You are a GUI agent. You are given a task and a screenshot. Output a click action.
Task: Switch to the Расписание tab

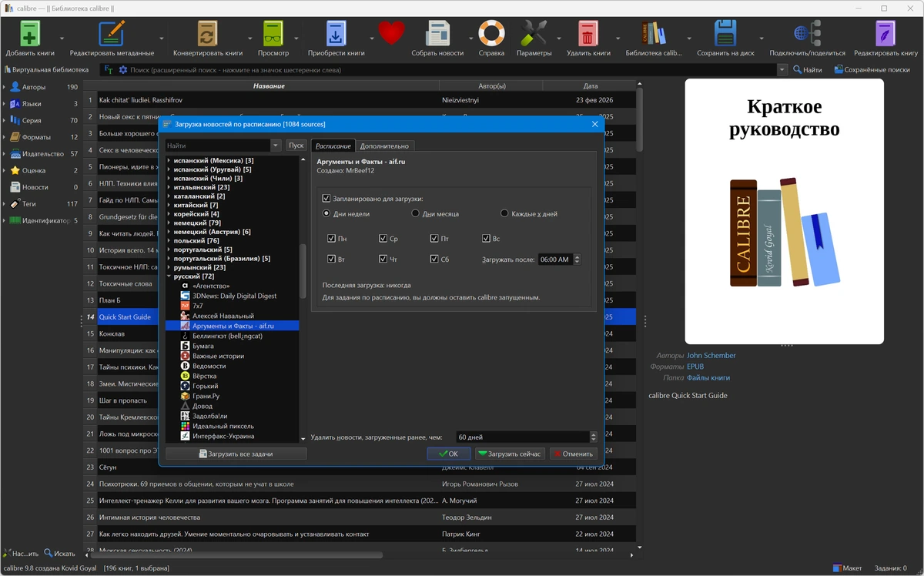pos(333,146)
